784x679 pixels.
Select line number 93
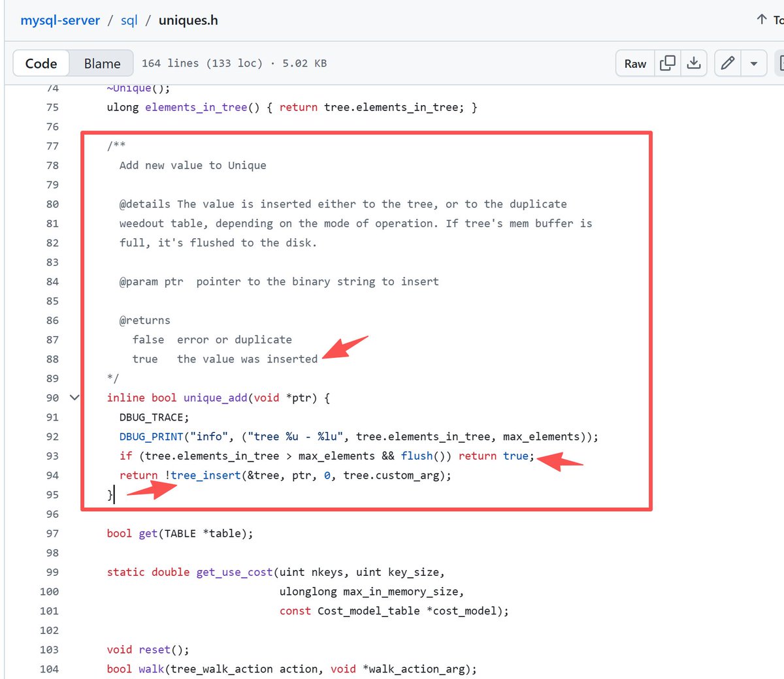[52, 456]
